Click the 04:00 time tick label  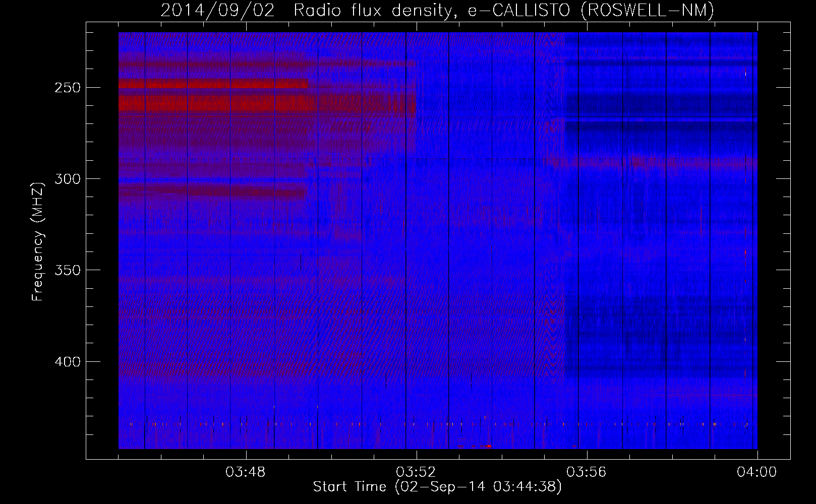[x=757, y=472]
